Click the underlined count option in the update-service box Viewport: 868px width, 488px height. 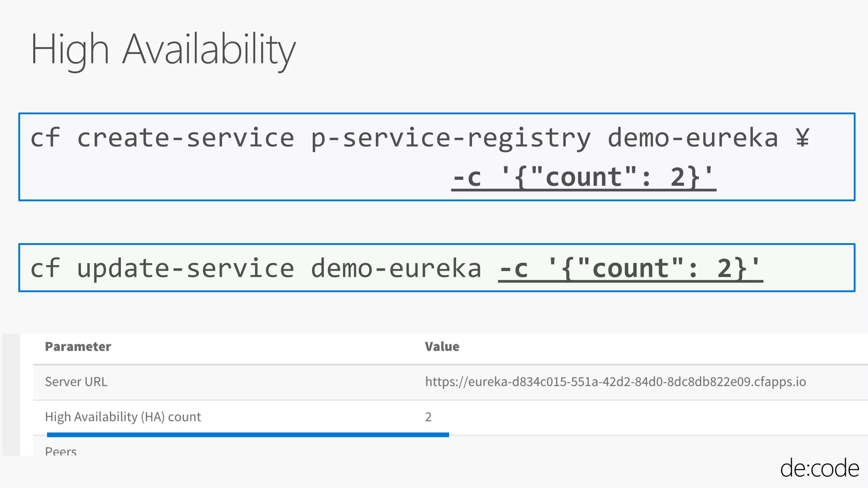point(630,269)
